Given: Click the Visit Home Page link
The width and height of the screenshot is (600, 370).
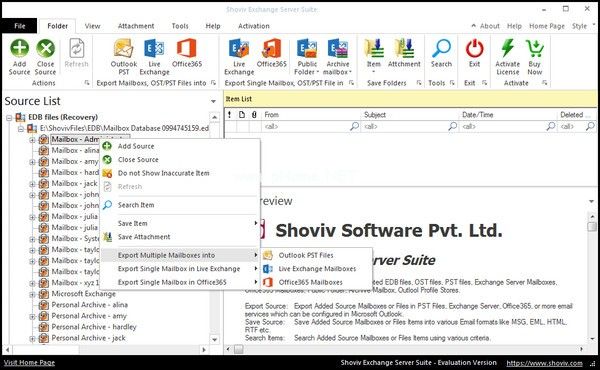Looking at the screenshot, I should click(29, 363).
